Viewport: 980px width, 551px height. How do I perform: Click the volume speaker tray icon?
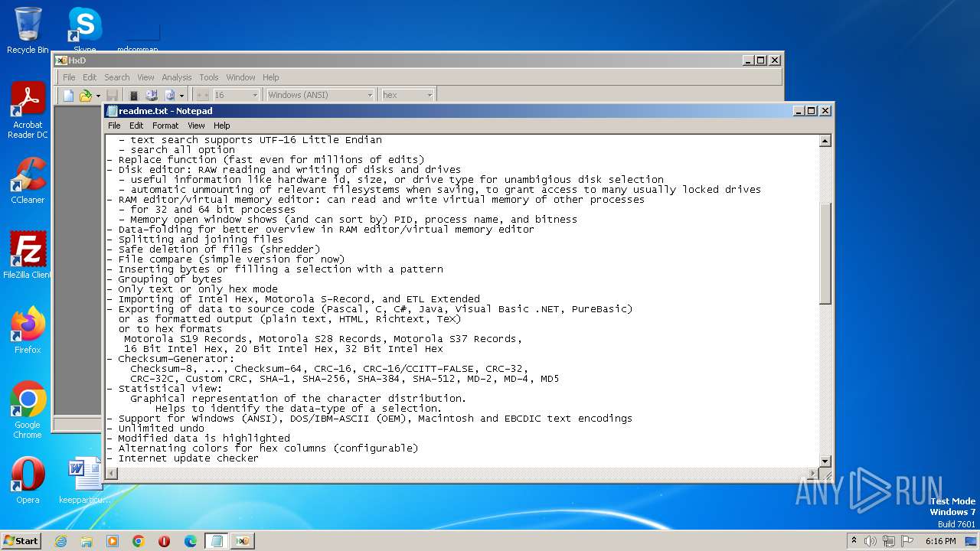(871, 541)
